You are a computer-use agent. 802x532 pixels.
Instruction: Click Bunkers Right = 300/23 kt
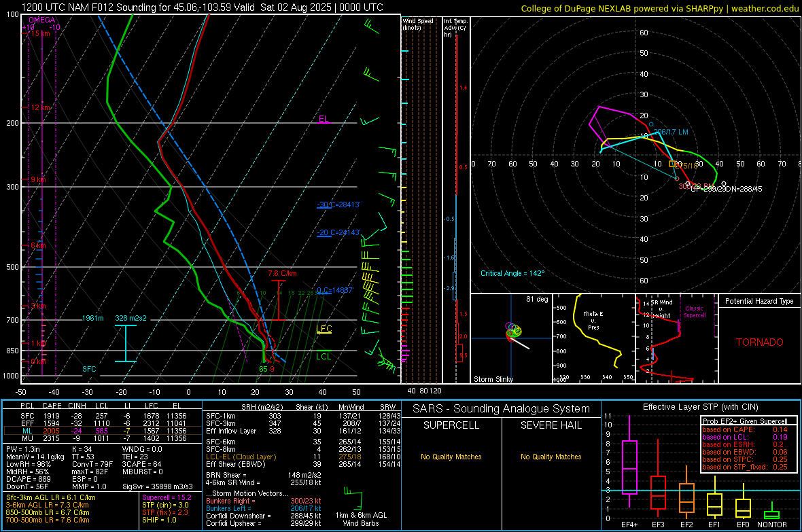264,501
